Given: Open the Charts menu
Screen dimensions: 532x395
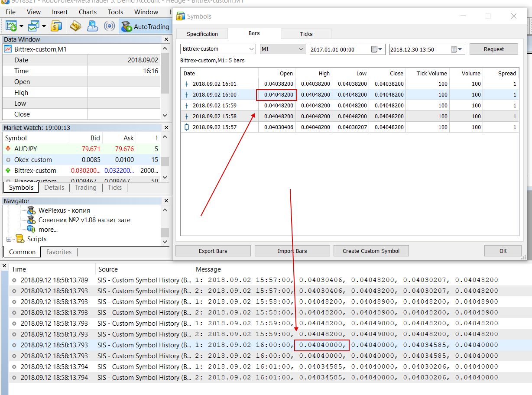Looking at the screenshot, I should tap(88, 12).
